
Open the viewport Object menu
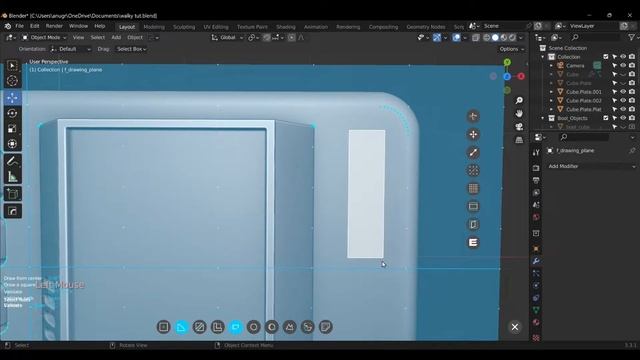(x=135, y=38)
